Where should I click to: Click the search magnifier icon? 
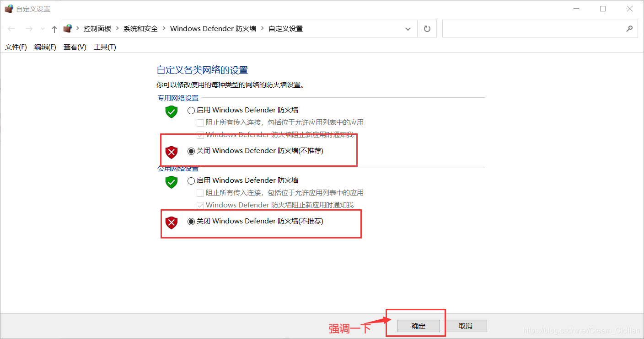point(629,28)
